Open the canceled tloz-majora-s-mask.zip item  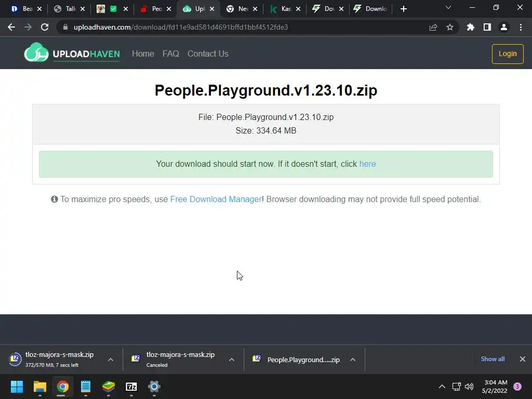click(x=177, y=360)
